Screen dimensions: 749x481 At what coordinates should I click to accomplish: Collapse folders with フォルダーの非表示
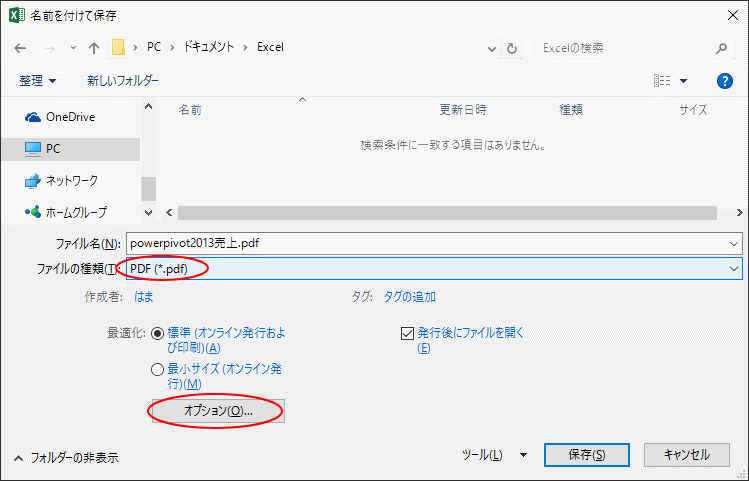66,458
